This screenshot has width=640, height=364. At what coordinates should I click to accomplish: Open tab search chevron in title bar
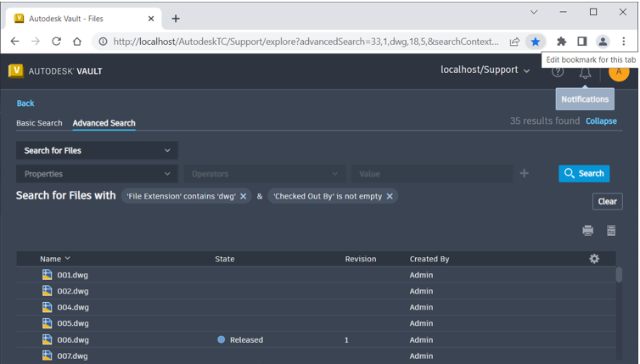[x=534, y=12]
